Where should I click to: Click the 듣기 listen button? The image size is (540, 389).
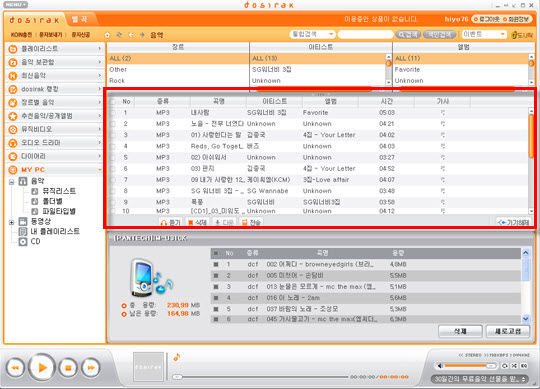pyautogui.click(x=171, y=222)
